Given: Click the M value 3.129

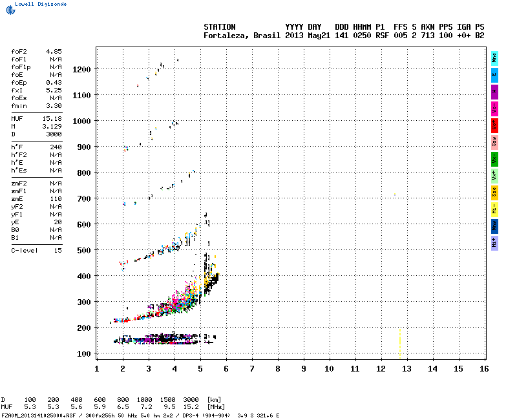Looking at the screenshot, I should pyautogui.click(x=52, y=126).
